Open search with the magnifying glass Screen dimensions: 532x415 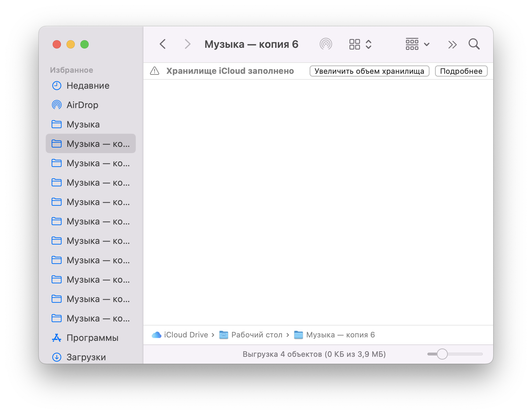coord(474,44)
